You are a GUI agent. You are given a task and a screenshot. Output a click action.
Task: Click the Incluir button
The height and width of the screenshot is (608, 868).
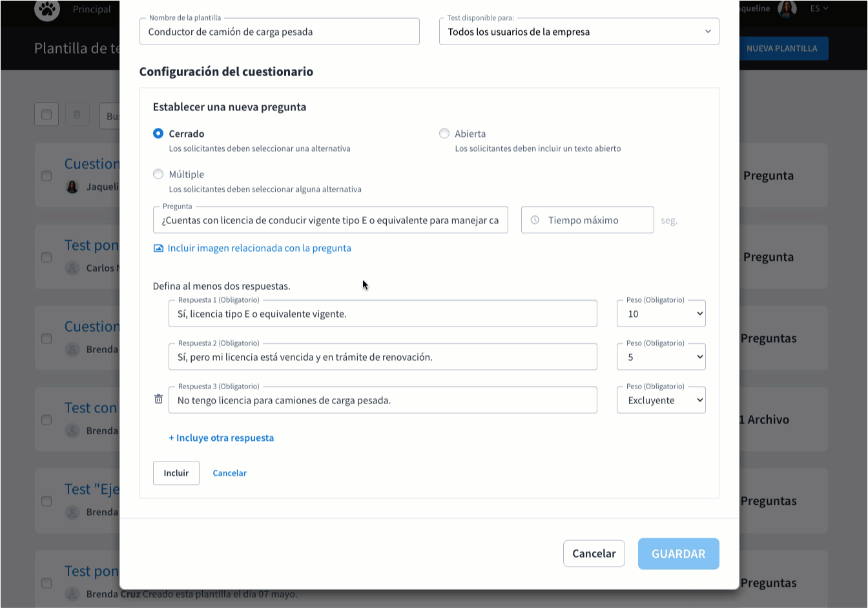click(x=176, y=473)
